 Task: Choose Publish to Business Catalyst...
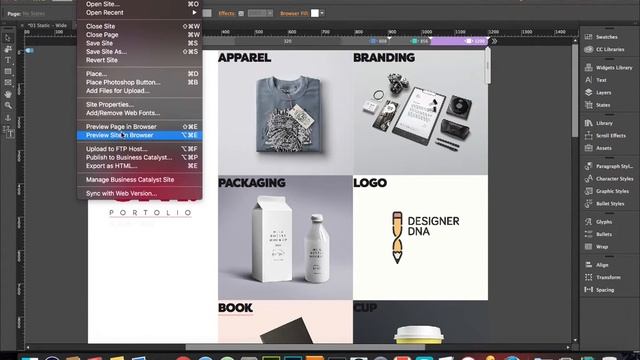[140, 158]
